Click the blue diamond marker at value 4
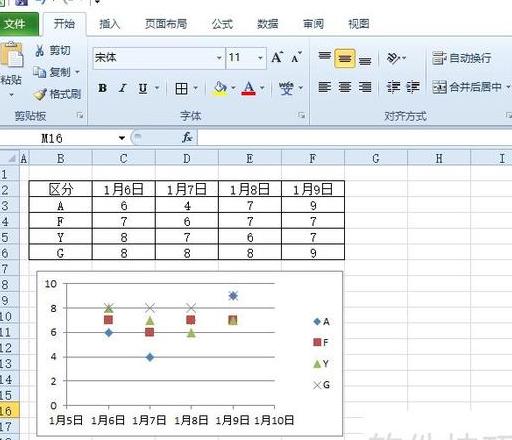Screen dimensions: 512x440 (x=150, y=357)
